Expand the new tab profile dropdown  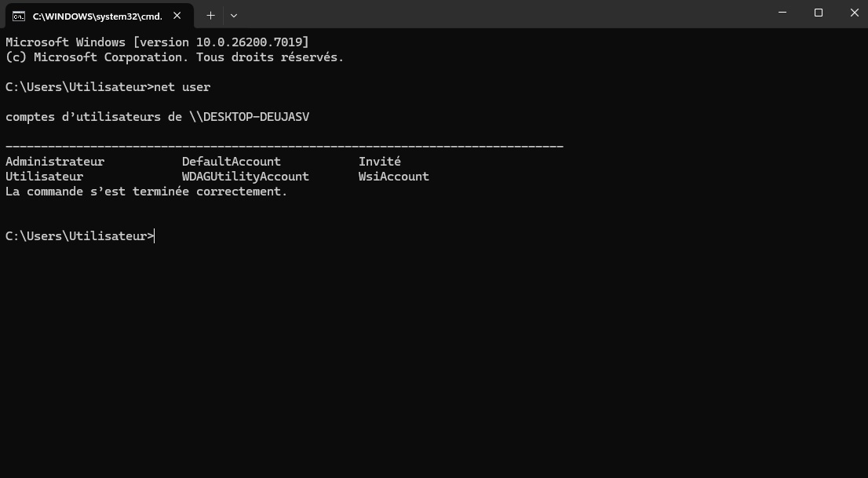[x=234, y=16]
